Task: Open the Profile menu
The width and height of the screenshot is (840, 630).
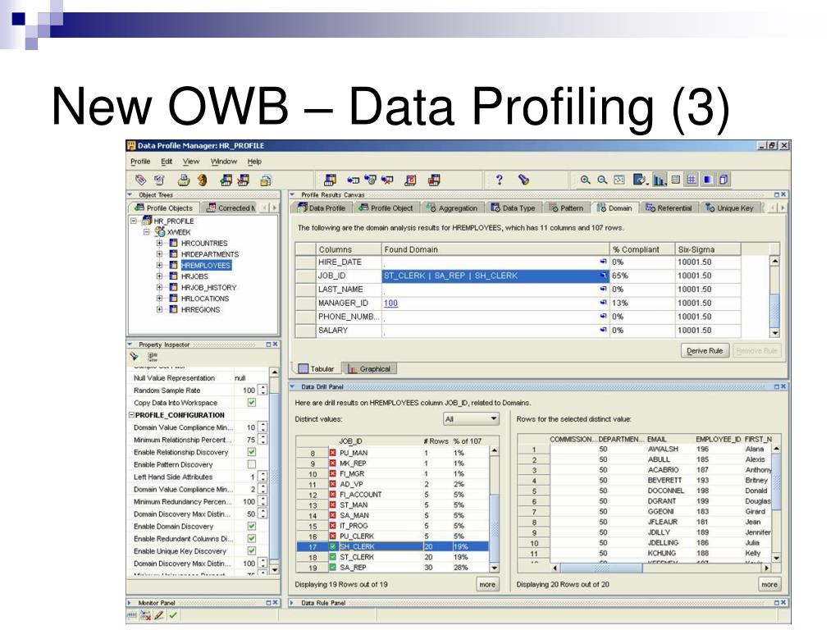Action: [x=140, y=162]
